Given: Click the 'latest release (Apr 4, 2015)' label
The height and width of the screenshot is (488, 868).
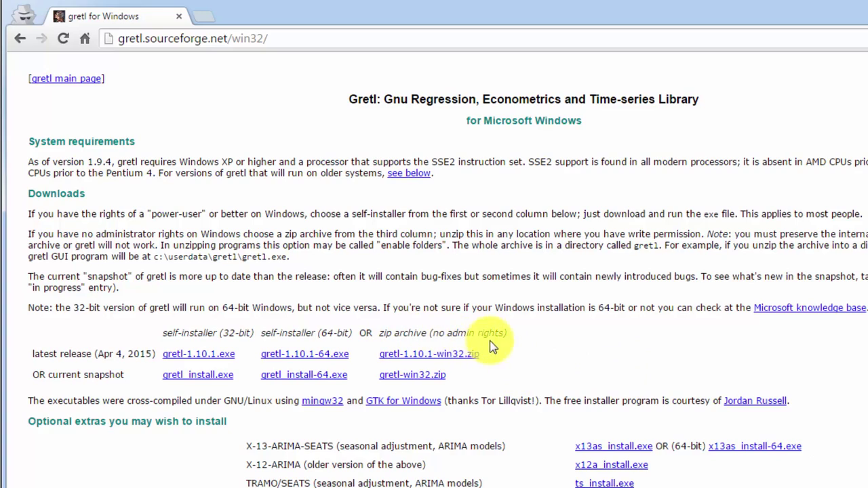Looking at the screenshot, I should [x=94, y=354].
